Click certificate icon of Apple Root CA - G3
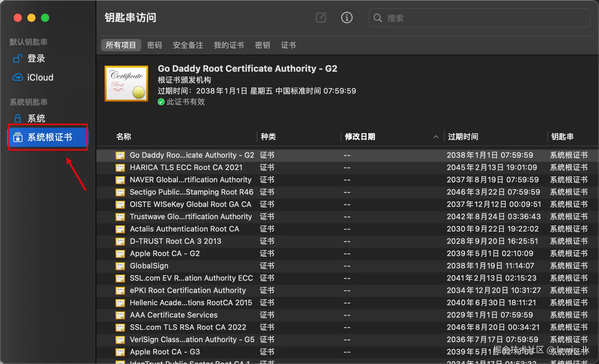The image size is (599, 364). pyautogui.click(x=120, y=352)
